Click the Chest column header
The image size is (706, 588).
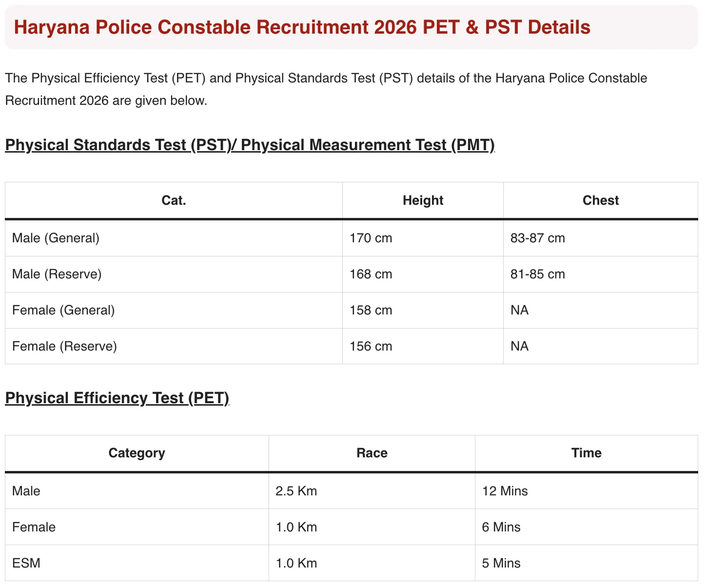click(600, 200)
